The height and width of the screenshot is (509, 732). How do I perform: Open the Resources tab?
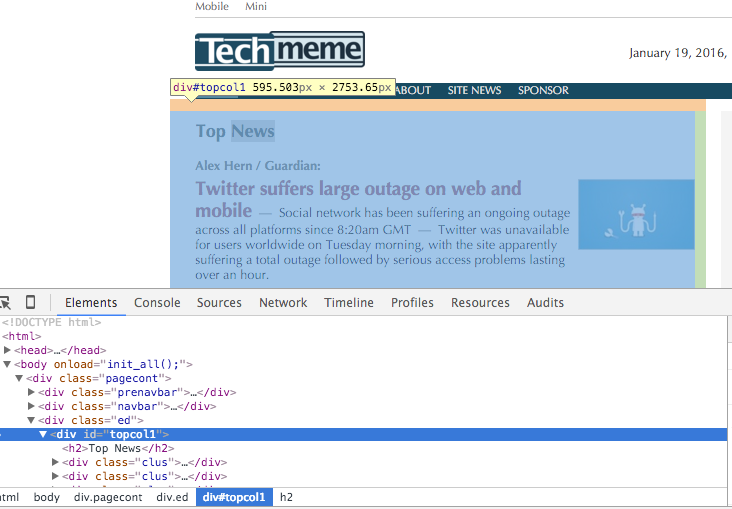coord(480,303)
